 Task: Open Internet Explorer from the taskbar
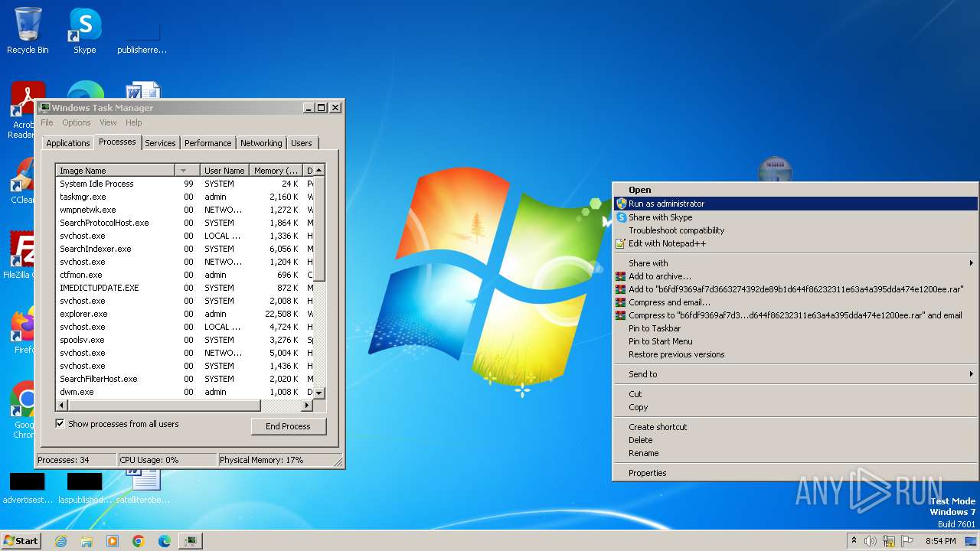60,541
